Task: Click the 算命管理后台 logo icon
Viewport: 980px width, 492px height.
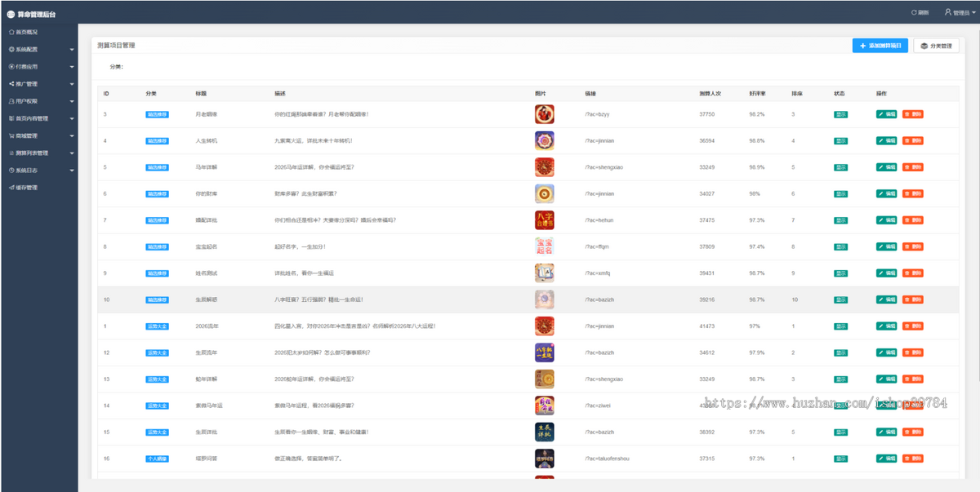Action: (11, 13)
